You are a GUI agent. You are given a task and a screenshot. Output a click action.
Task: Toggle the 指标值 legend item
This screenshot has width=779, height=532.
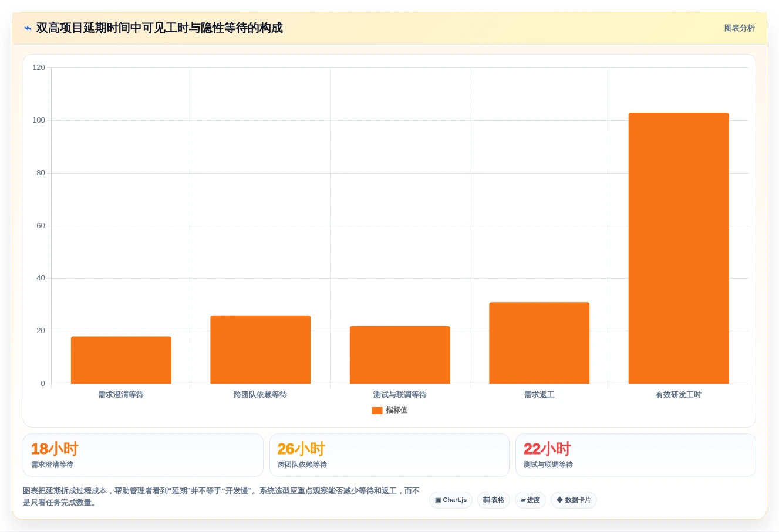click(389, 411)
